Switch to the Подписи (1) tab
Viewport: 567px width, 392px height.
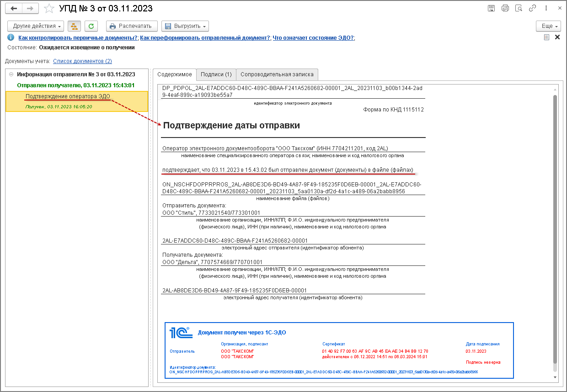[x=216, y=74]
